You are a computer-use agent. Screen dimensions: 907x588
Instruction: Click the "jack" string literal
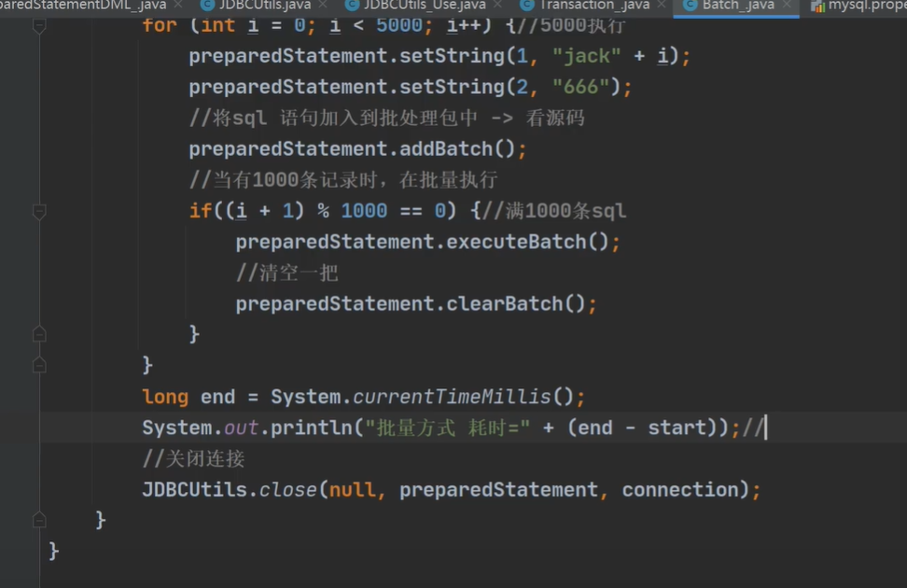point(587,56)
